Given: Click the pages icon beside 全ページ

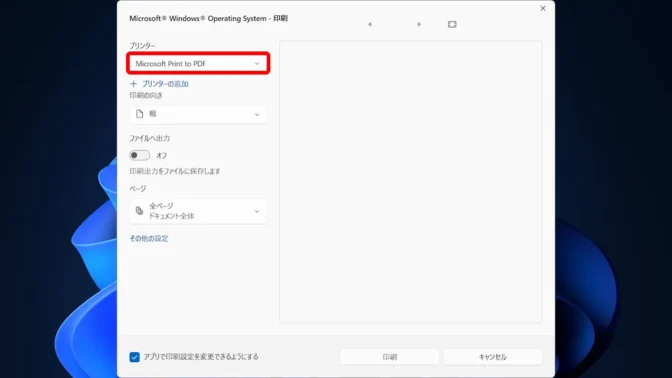Looking at the screenshot, I should pos(139,211).
